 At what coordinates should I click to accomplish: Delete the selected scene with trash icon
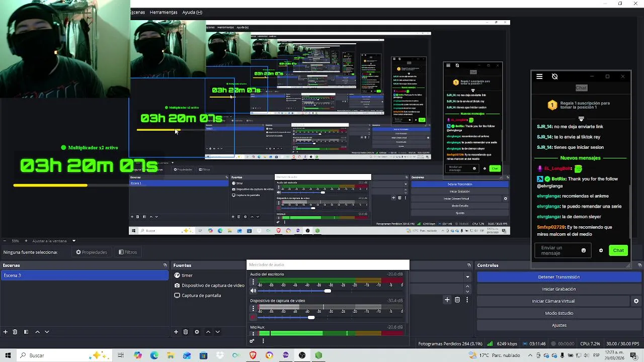pos(15,332)
